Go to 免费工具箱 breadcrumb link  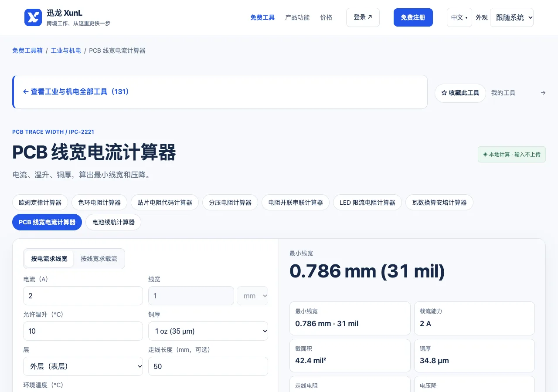coord(27,51)
